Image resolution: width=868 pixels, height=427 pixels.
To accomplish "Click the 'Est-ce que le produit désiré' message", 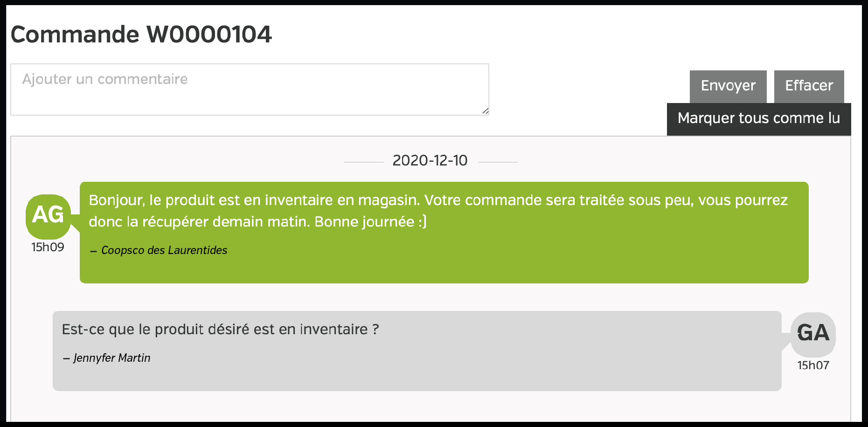I will 220,330.
